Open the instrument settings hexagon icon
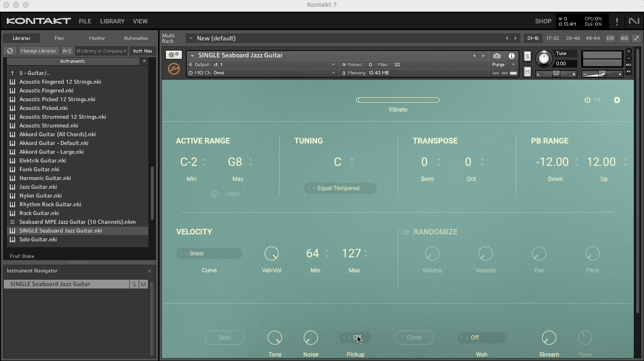The width and height of the screenshot is (644, 361). point(617,100)
